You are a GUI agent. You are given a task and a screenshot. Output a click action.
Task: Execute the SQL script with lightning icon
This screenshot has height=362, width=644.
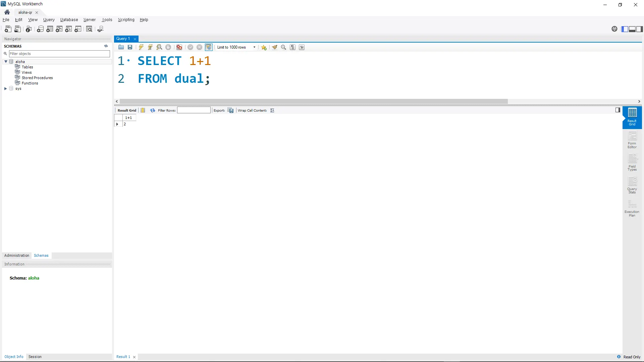[x=141, y=47]
